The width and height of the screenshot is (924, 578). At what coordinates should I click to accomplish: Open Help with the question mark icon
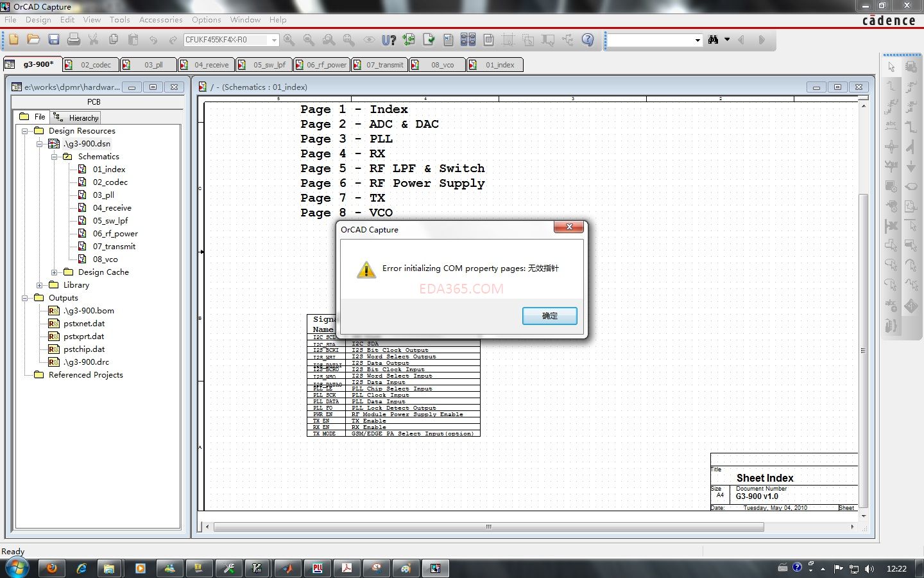tap(588, 40)
